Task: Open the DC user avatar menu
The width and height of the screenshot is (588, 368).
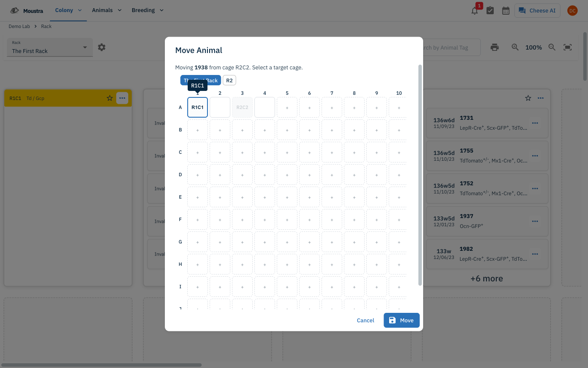Action: tap(572, 11)
